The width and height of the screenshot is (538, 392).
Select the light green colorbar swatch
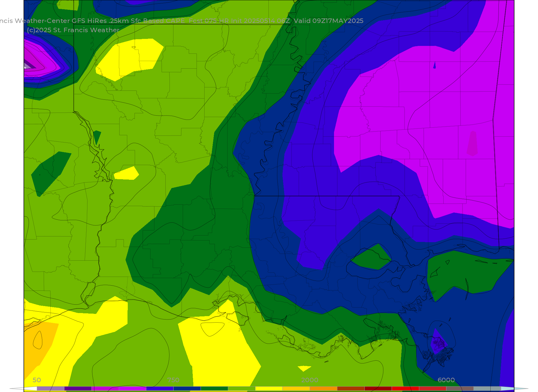[242, 389]
